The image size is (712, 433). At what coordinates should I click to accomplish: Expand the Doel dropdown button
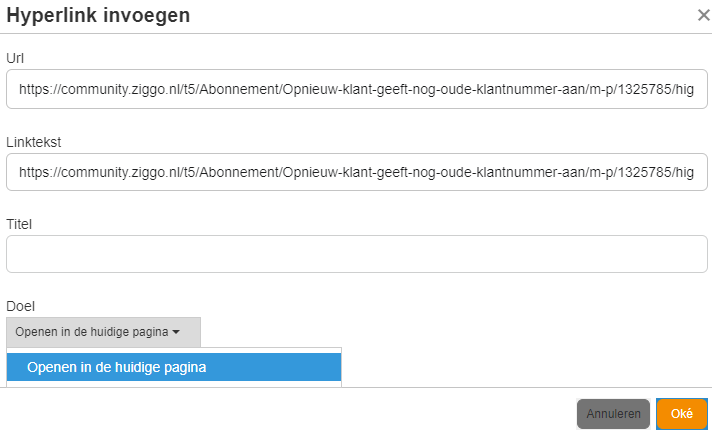pyautogui.click(x=104, y=332)
